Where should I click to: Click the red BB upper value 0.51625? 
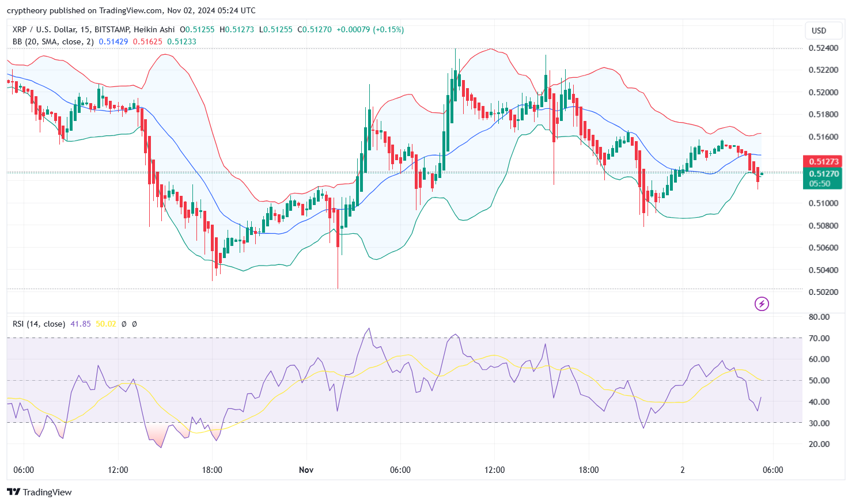(x=147, y=41)
